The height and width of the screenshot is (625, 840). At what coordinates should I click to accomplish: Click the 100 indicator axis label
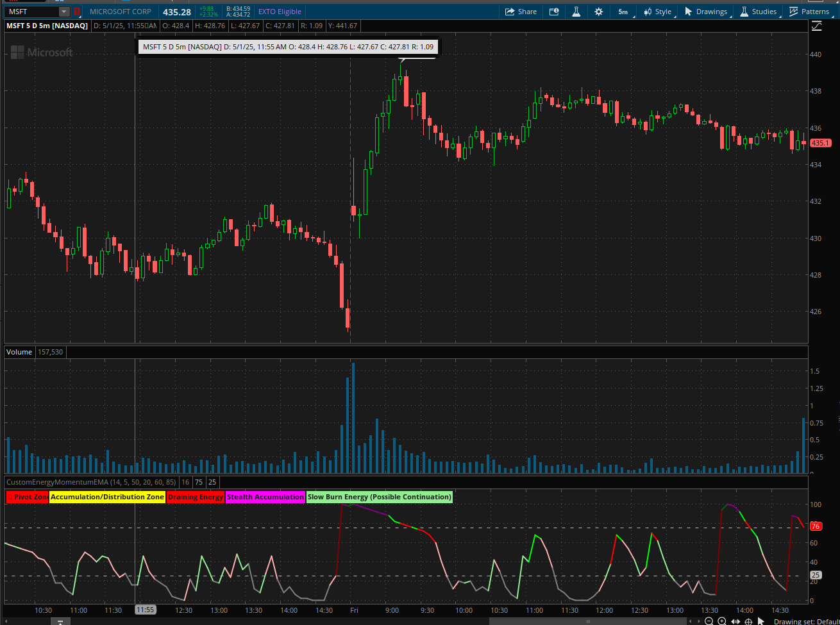tap(816, 504)
